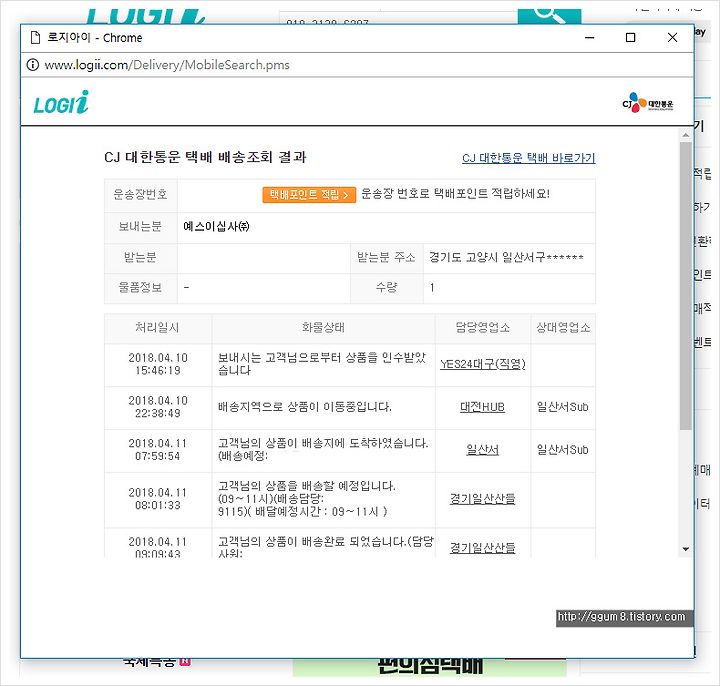
Task: Minimize the 로지아이 Chrome window
Action: click(x=590, y=38)
